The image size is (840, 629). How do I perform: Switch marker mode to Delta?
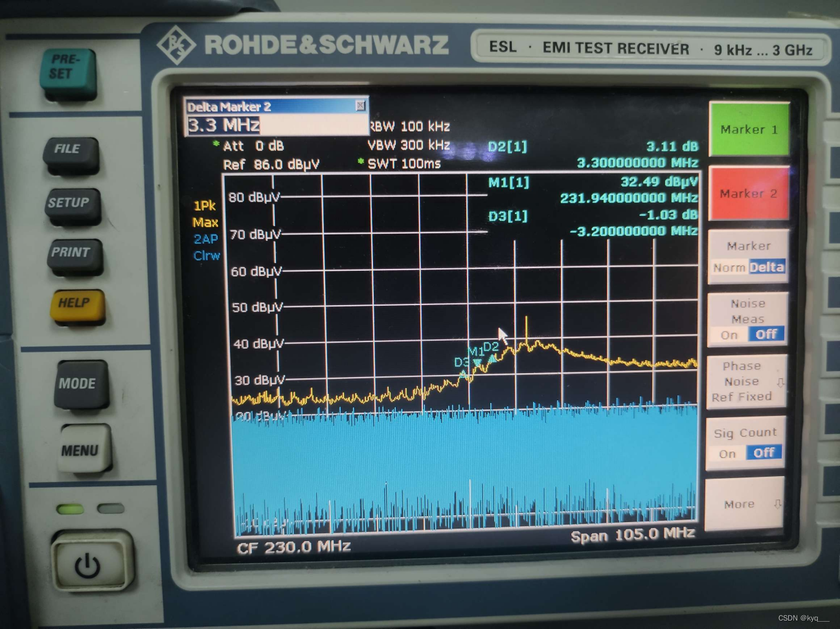click(767, 267)
